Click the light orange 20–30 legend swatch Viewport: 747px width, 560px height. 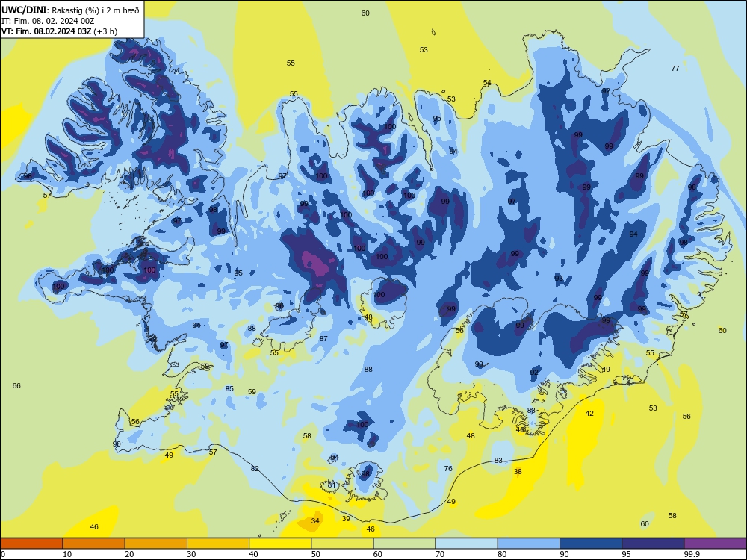tap(156, 544)
